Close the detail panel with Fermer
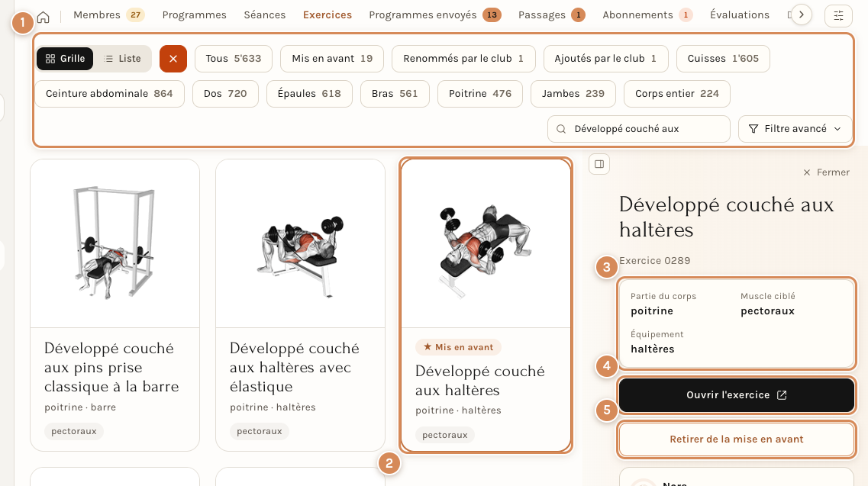 pos(826,172)
